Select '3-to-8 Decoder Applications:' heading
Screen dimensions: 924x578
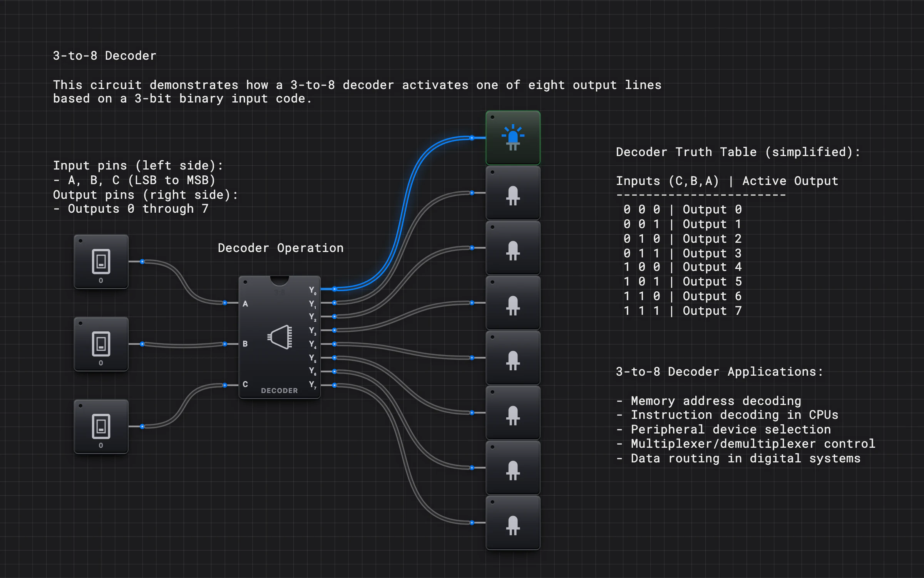click(x=720, y=372)
